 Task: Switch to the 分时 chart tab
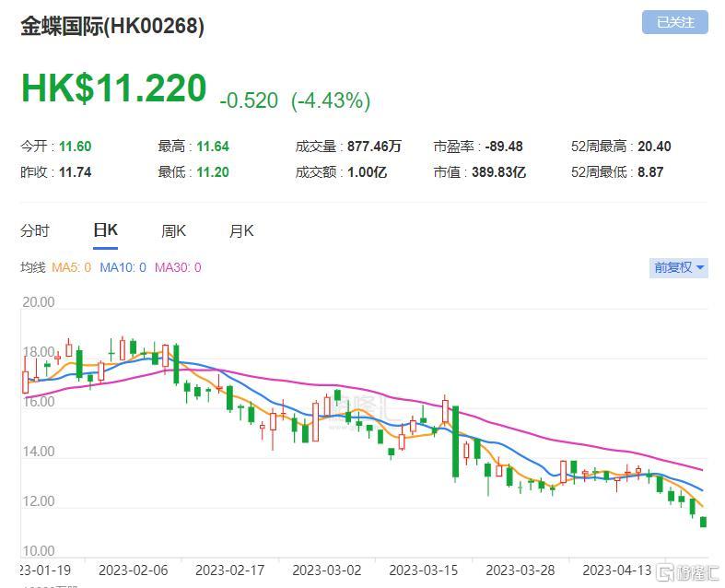(35, 230)
